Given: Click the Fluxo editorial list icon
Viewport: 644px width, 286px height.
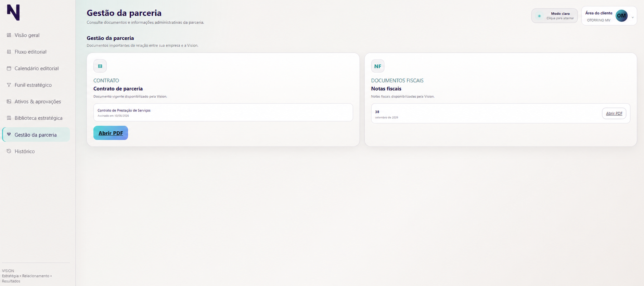Looking at the screenshot, I should 9,52.
